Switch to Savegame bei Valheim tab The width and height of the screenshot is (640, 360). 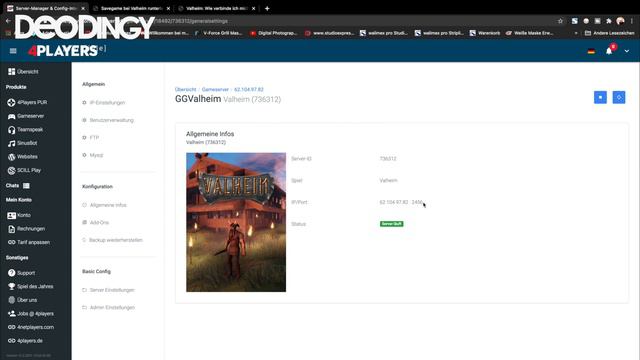(x=130, y=8)
